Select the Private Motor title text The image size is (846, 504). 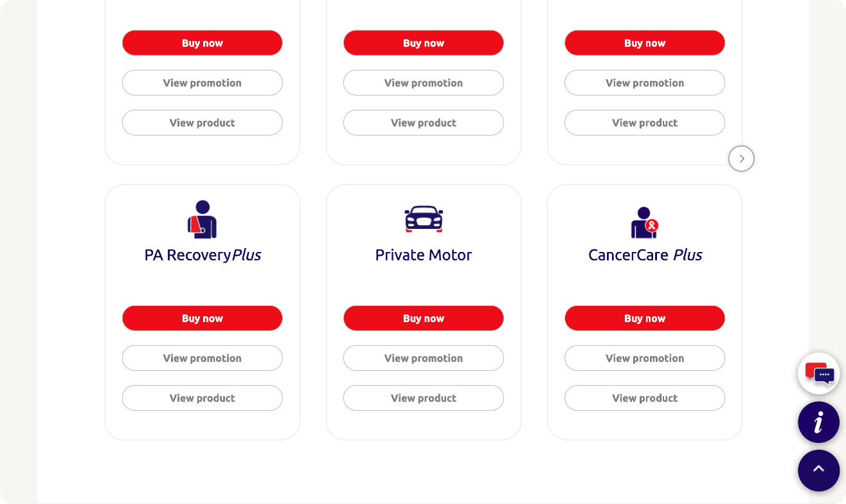[424, 255]
